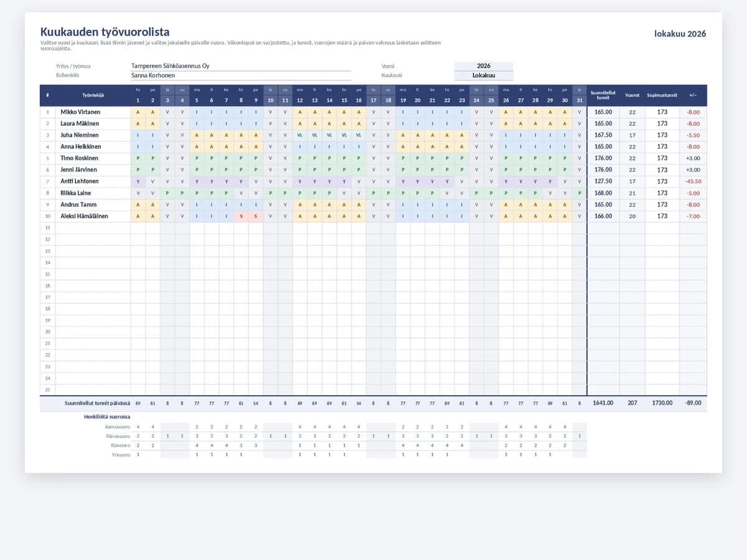Select the total planned hours "1641.00"
This screenshot has width=747, height=560.
coord(603,403)
